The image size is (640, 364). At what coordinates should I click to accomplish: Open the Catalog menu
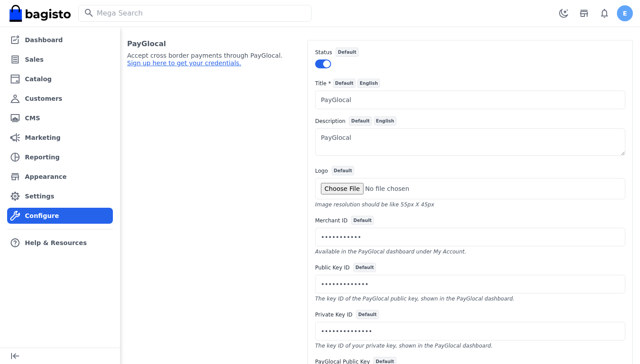[x=60, y=79]
